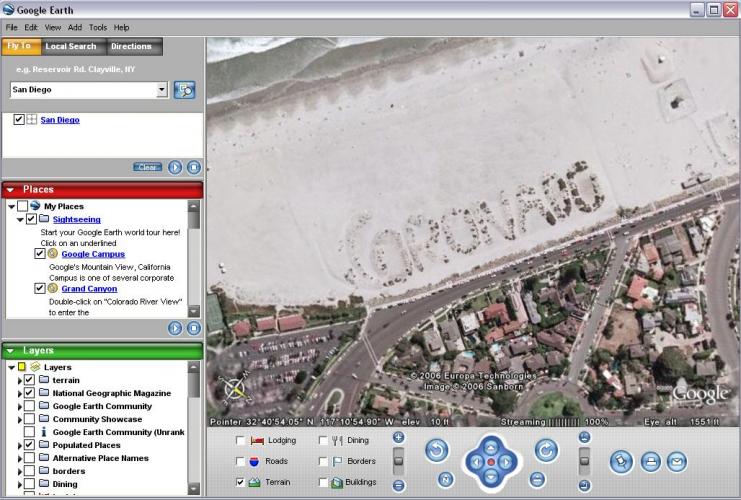Expand the National Geographic Magazine layer
Image resolution: width=741 pixels, height=500 pixels.
point(20,393)
